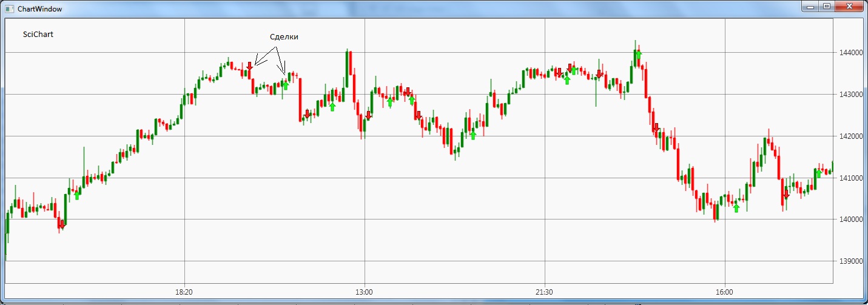Select the 16:00 label on the time axis
Viewport: 868px width, 305px height.
(x=725, y=292)
